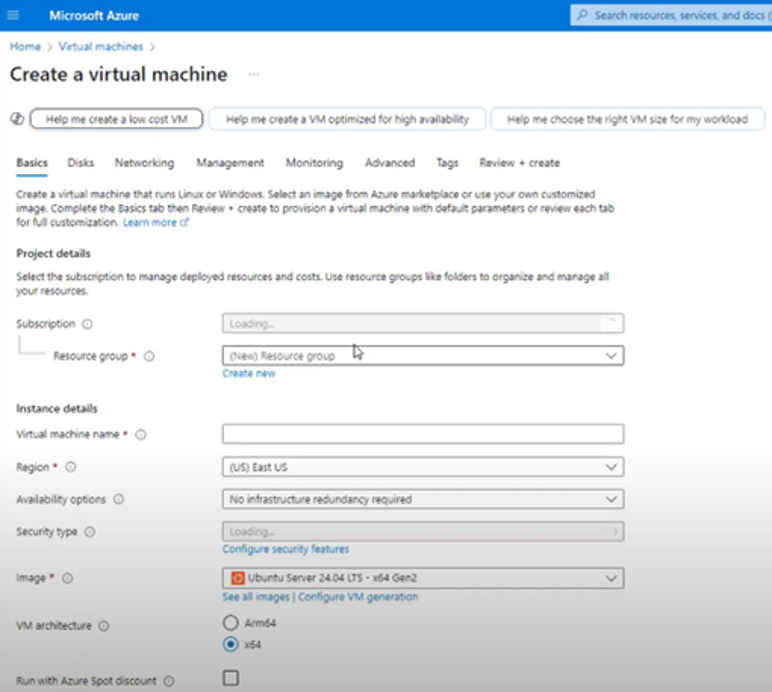The height and width of the screenshot is (692, 772).
Task: Click the Ubuntu logo in Image field
Action: point(238,578)
